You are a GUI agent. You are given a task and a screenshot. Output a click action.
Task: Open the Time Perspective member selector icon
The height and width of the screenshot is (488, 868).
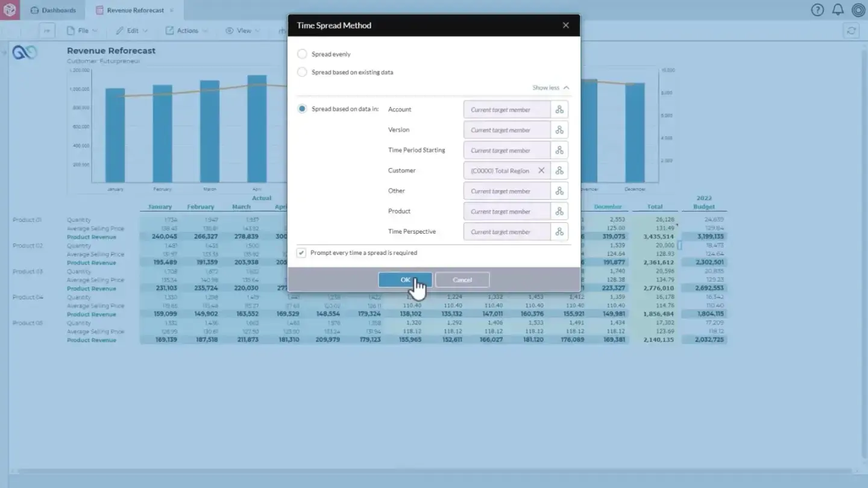pyautogui.click(x=559, y=231)
